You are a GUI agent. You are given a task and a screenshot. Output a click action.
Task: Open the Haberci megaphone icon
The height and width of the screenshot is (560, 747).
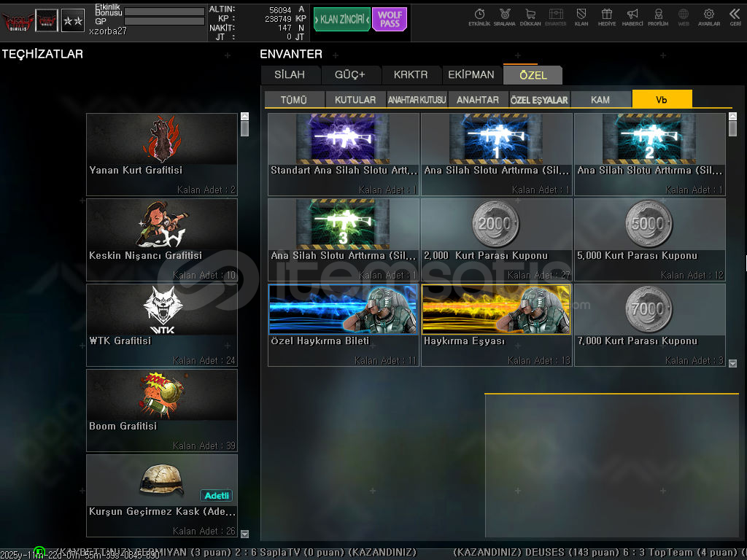coord(632,17)
